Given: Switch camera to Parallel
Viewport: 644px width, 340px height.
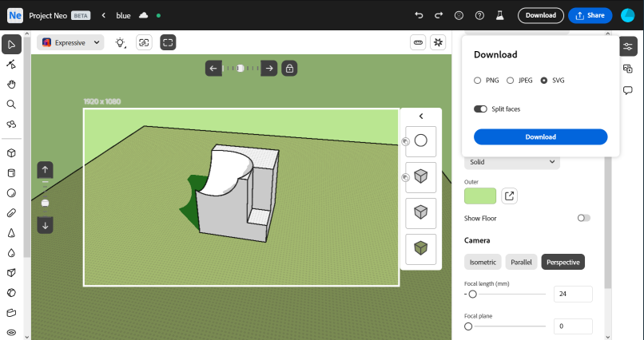Looking at the screenshot, I should [521, 262].
